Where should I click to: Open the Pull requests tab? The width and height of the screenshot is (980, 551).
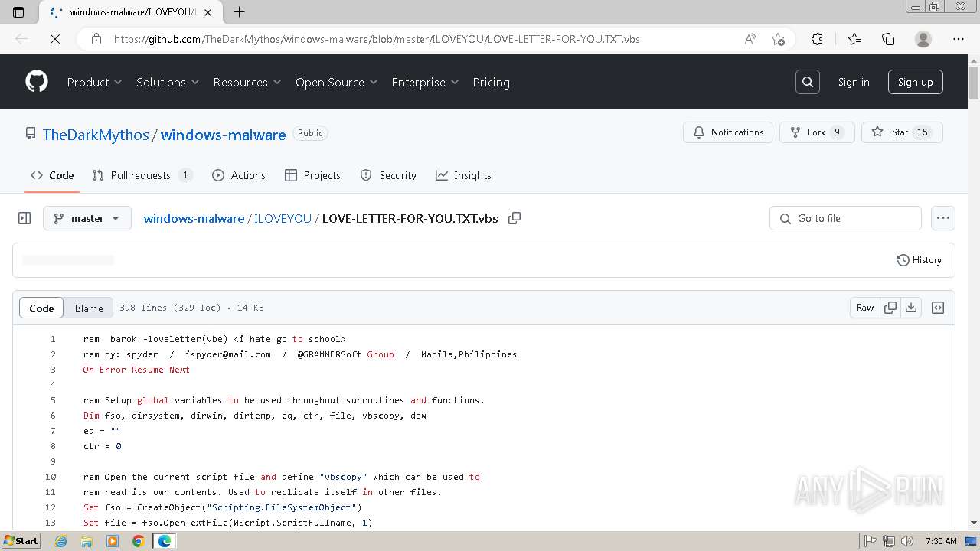click(x=142, y=175)
